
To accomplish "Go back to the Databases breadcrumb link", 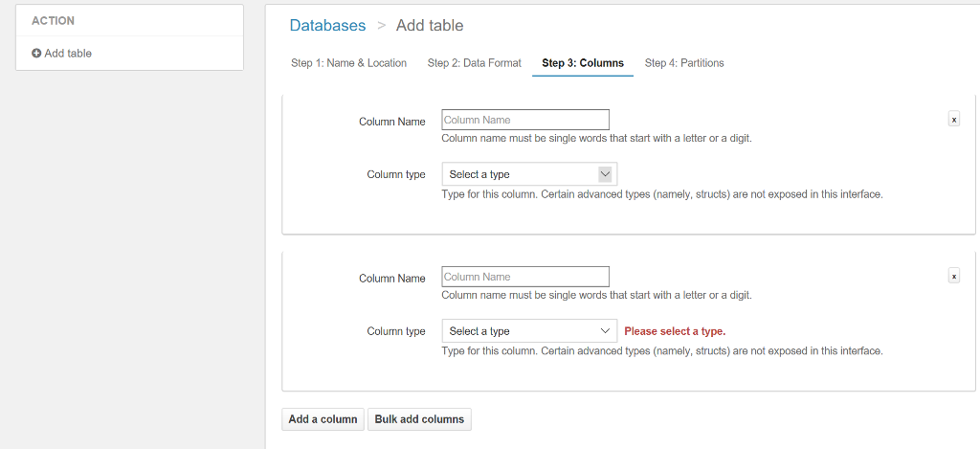I will tap(327, 26).
